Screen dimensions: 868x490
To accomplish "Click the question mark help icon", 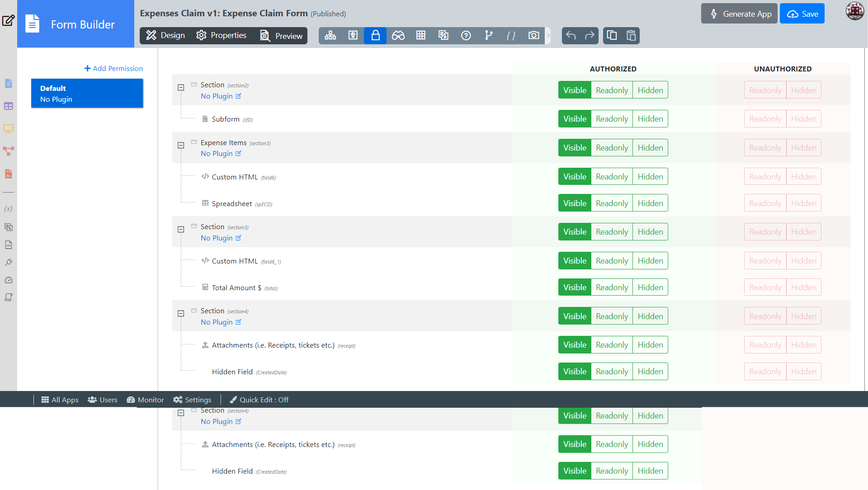I will (466, 35).
